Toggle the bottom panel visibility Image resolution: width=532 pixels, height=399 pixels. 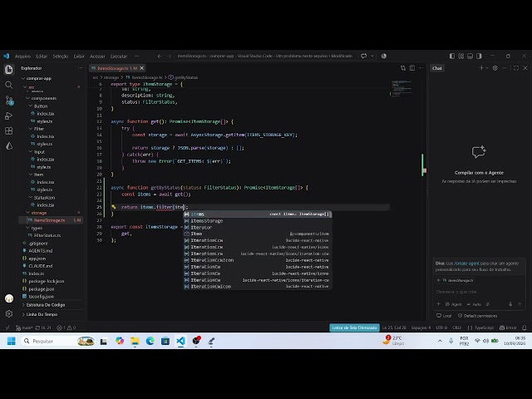470,56
